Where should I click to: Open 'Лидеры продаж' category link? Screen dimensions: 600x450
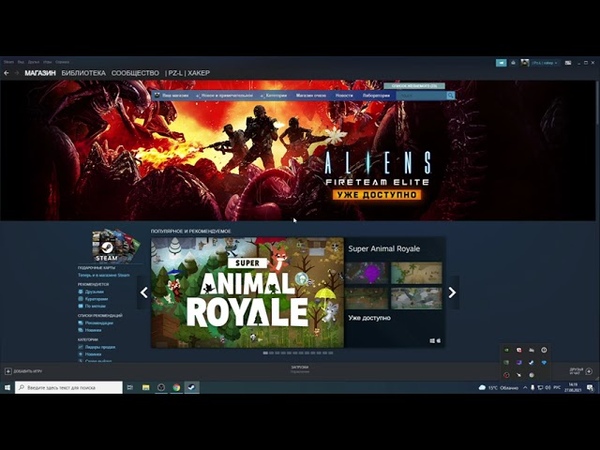coord(100,347)
